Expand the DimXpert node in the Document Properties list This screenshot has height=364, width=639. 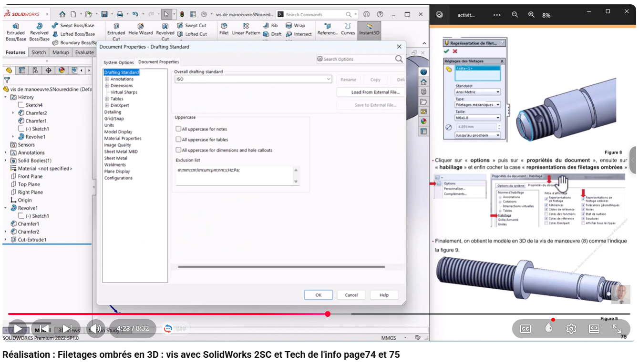[107, 105]
